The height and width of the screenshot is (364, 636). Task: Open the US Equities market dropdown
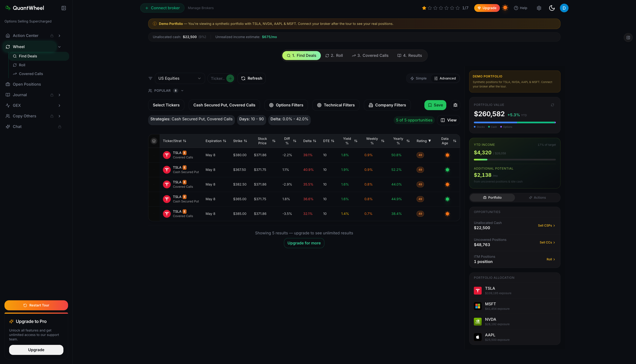(x=180, y=78)
